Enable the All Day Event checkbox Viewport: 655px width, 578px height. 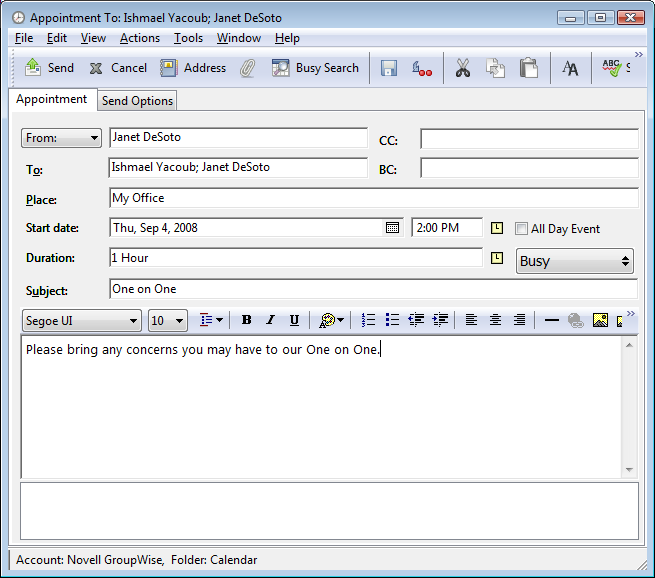521,229
